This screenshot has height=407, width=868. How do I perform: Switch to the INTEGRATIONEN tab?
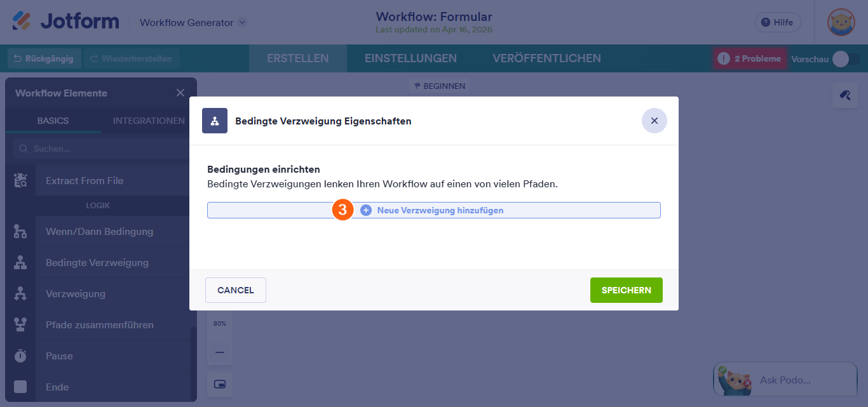point(149,120)
